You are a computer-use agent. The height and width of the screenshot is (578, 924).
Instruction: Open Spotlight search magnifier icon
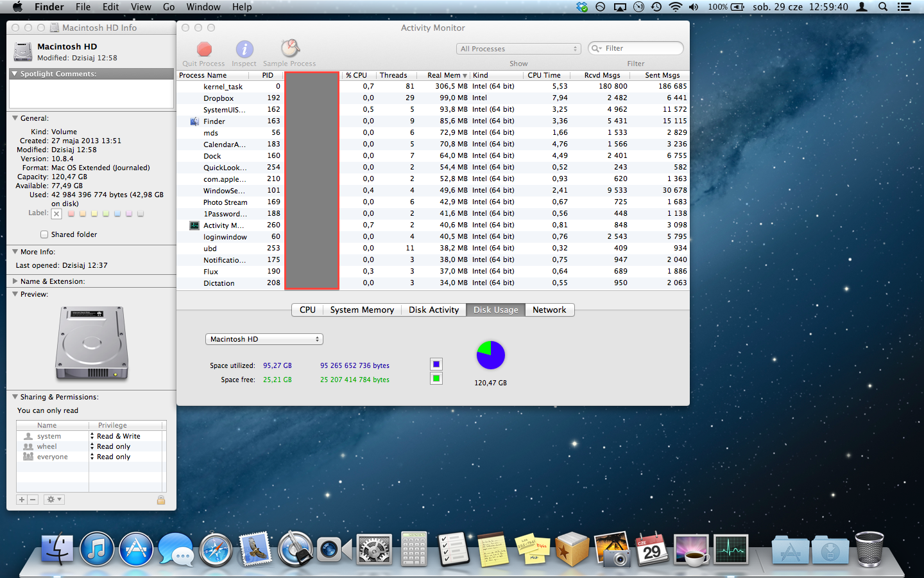(883, 7)
